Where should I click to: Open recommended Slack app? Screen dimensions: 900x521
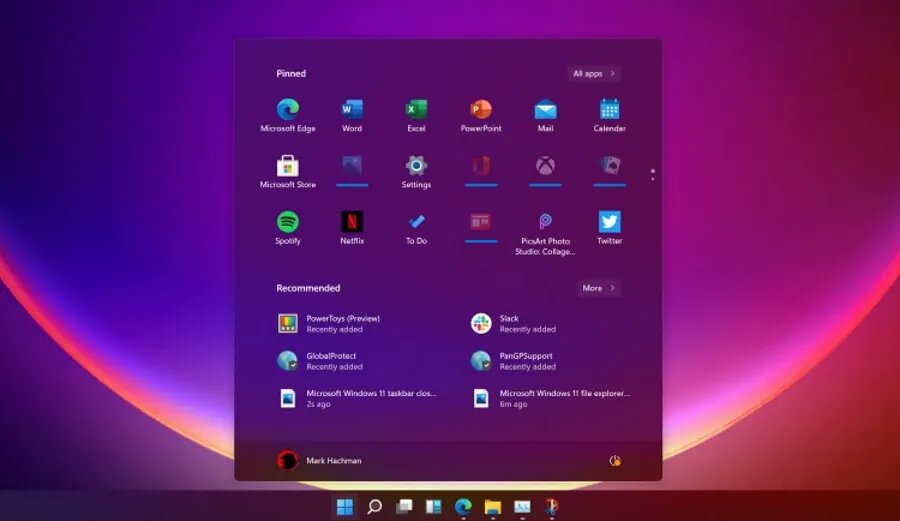[x=513, y=324]
